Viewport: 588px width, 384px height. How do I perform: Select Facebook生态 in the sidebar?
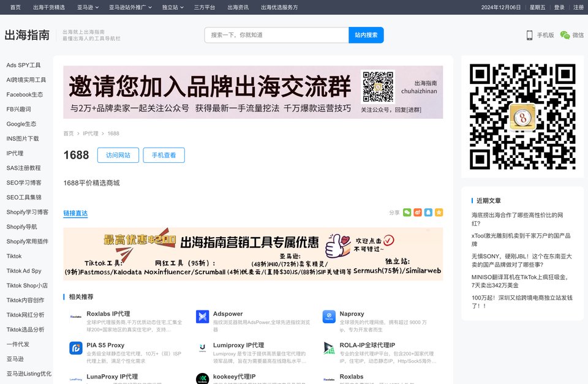coord(24,94)
